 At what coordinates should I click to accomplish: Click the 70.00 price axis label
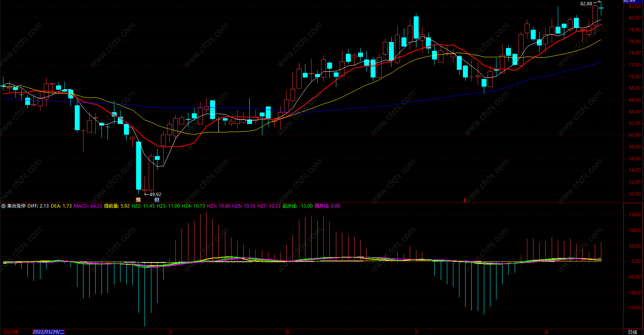point(634,77)
